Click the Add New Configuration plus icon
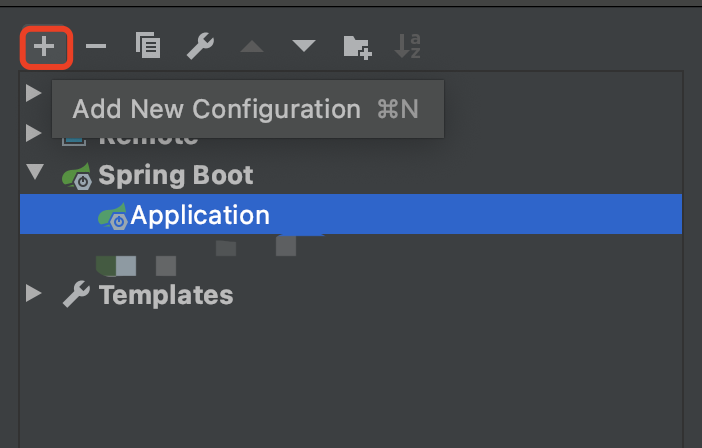702x448 pixels. [44, 46]
